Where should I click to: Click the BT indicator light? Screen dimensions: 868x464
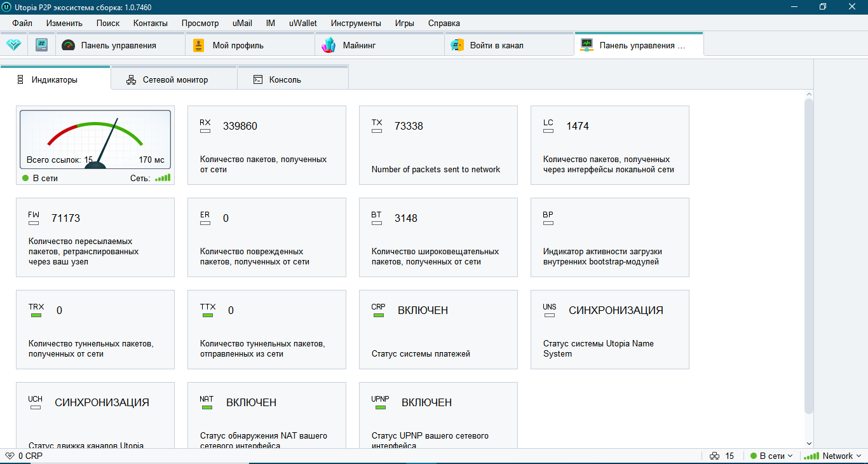point(377,223)
